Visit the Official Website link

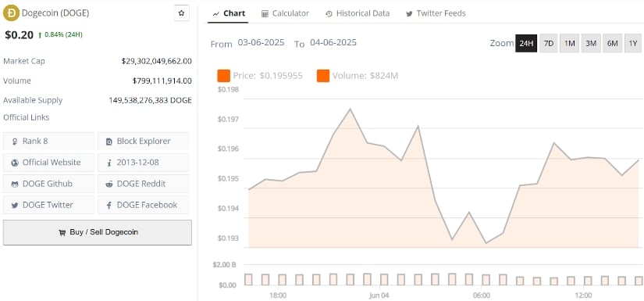48,163
